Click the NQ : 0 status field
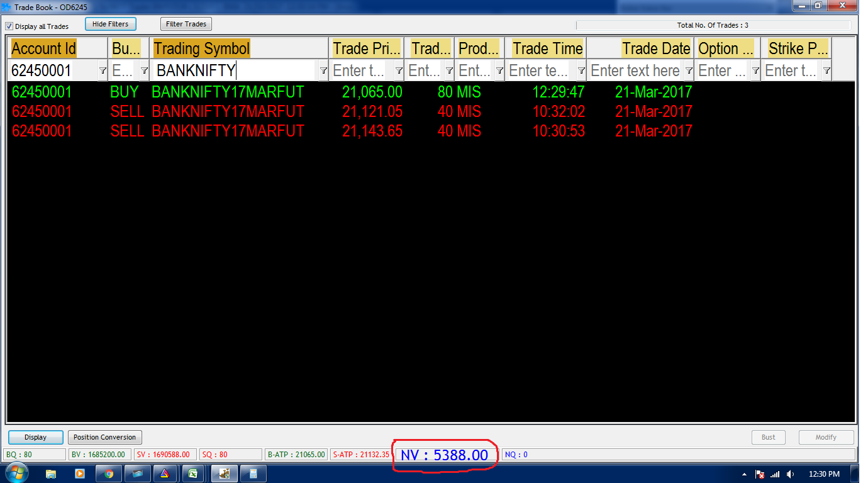The height and width of the screenshot is (483, 868). coord(678,454)
